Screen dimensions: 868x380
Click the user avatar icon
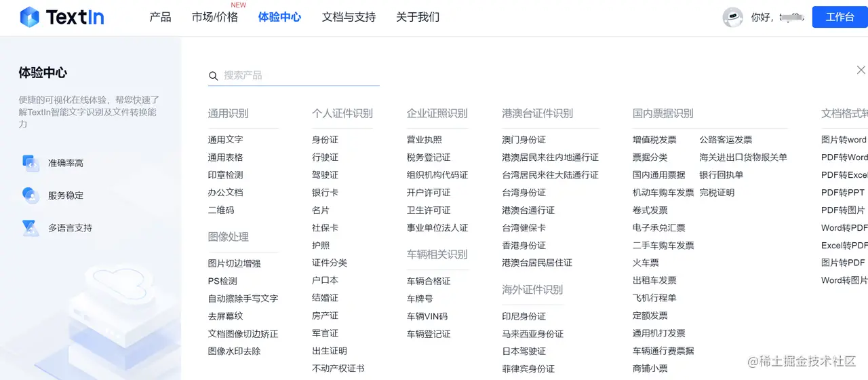click(733, 17)
